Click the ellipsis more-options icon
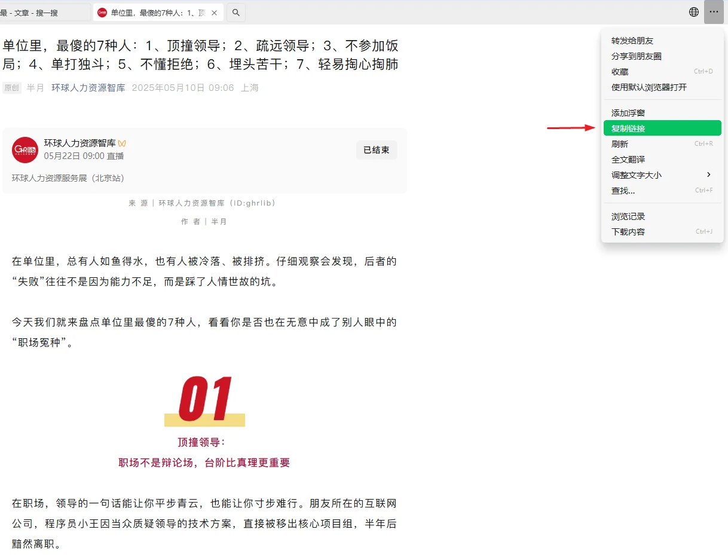 point(714,11)
